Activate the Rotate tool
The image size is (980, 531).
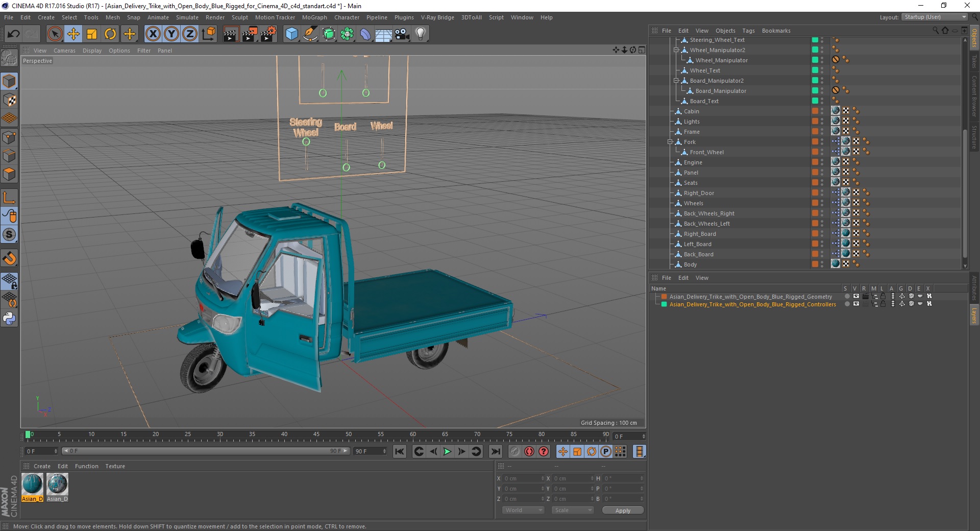point(110,34)
